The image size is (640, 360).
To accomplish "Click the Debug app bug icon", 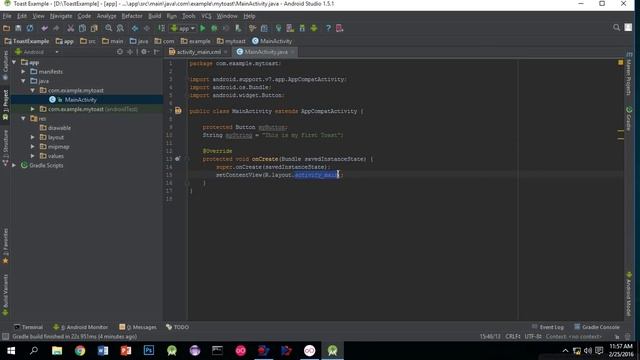I will click(x=214, y=28).
